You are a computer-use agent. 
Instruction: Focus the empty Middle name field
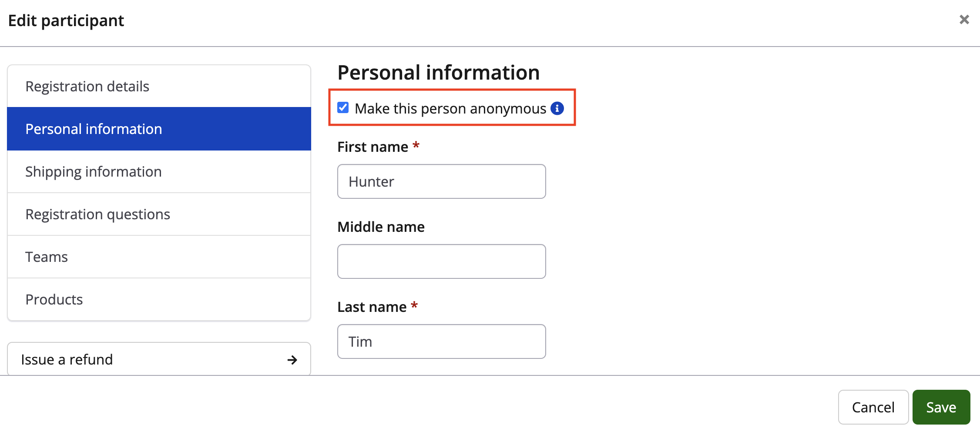pos(441,261)
